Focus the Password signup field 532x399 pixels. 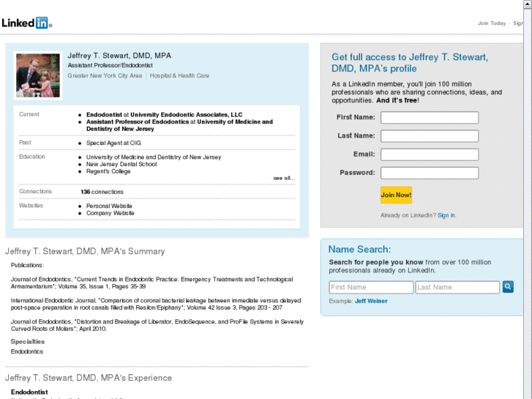pos(430,173)
